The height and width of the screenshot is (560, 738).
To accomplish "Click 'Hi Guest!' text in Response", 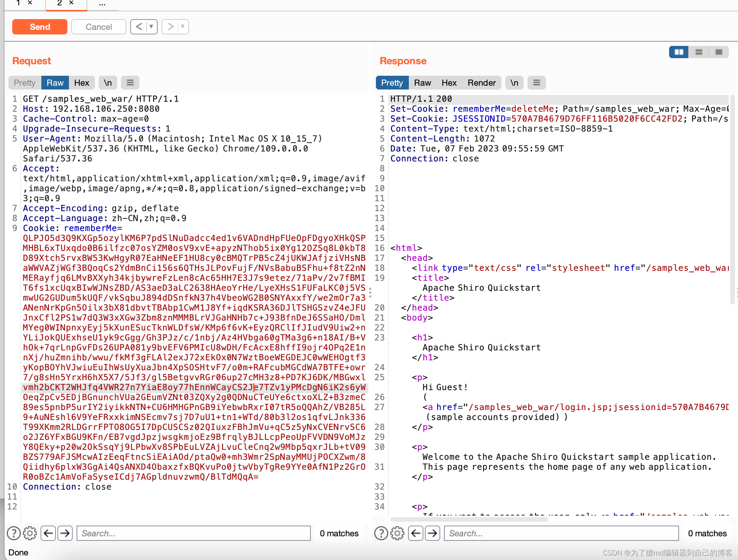I will [x=445, y=387].
